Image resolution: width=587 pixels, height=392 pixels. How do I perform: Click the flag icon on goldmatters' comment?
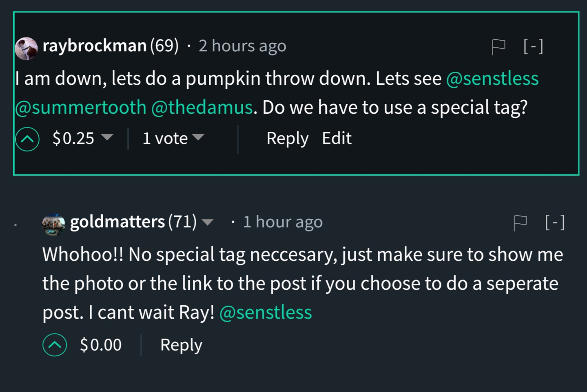(x=520, y=222)
